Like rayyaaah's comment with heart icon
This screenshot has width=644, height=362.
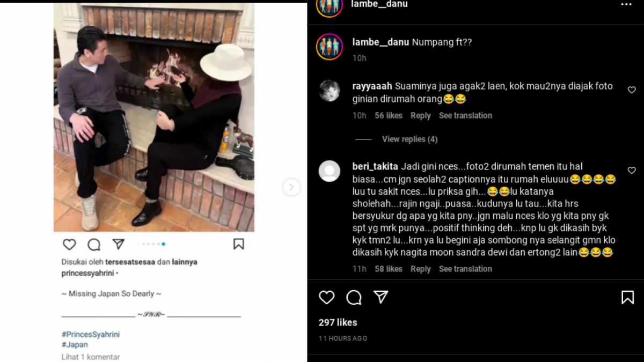[632, 90]
